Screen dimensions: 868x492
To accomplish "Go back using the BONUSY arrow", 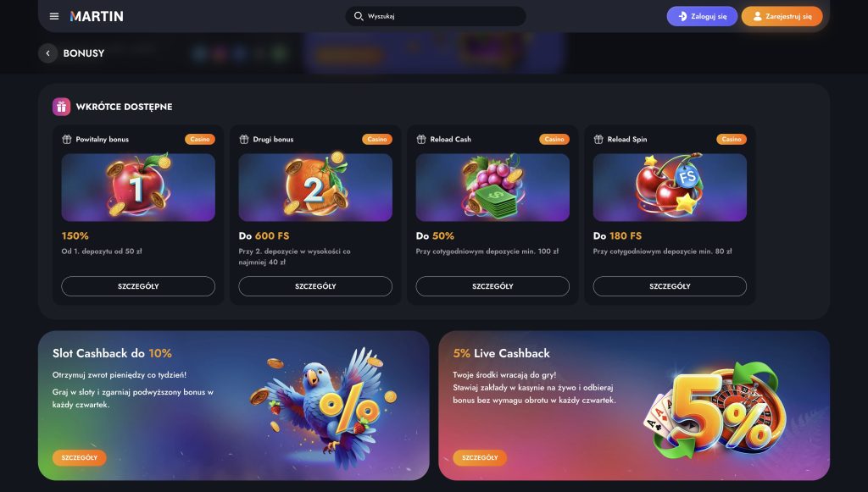I will (48, 53).
